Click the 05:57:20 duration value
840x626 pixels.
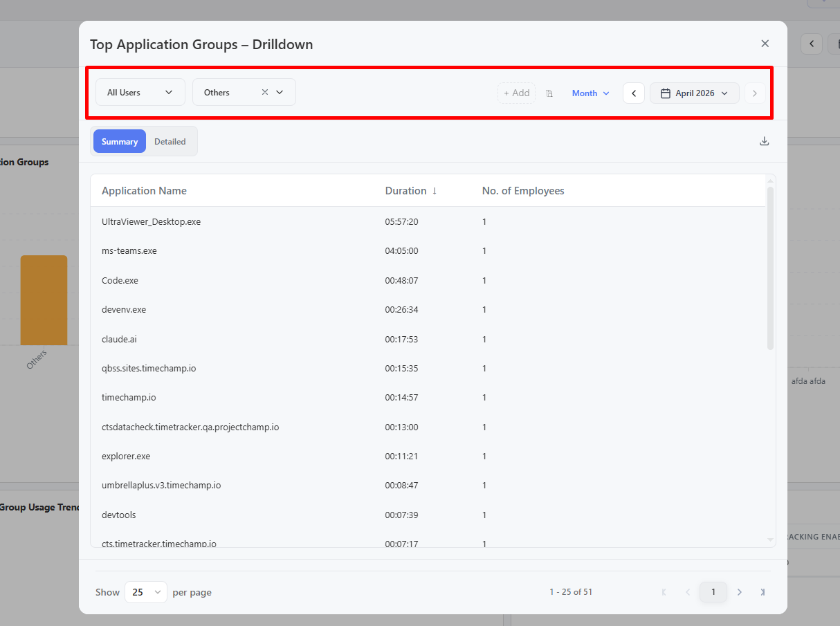pyautogui.click(x=402, y=222)
